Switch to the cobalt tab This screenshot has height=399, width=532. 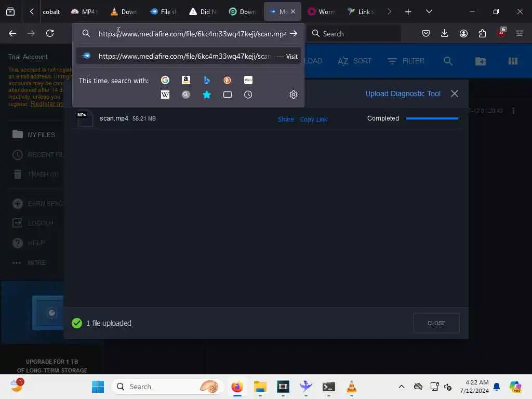tap(51, 11)
